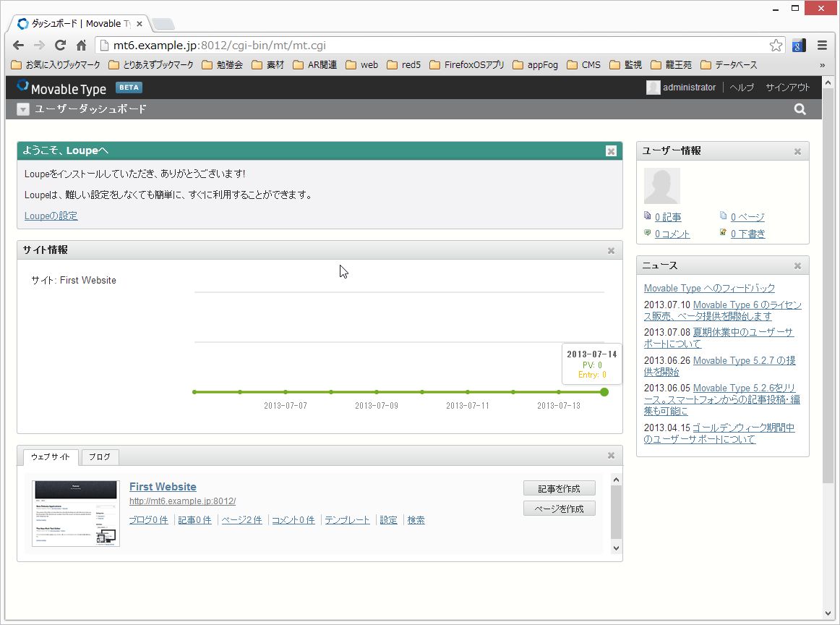Open the 龍王苑 bookmark folder
Screen dimensions: 840x625
pyautogui.click(x=672, y=65)
